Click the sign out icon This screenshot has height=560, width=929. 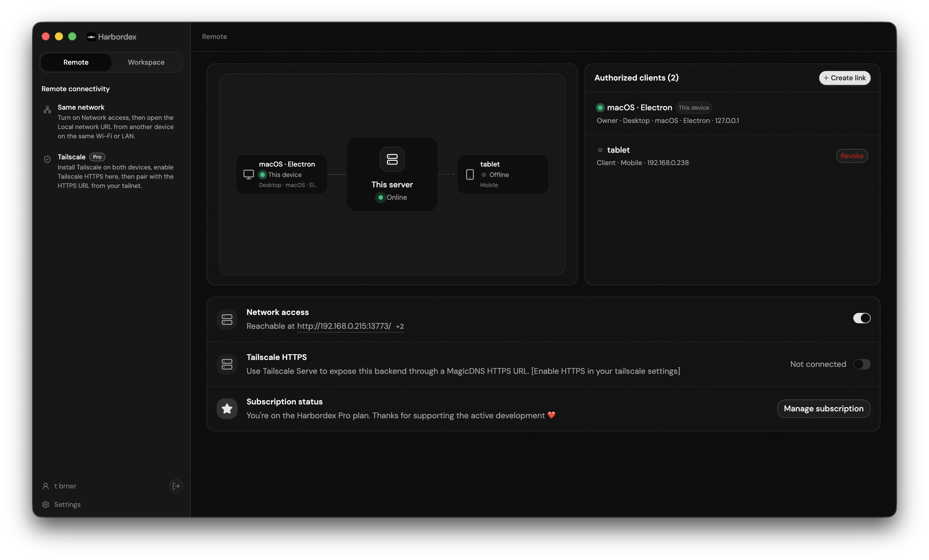click(x=176, y=486)
